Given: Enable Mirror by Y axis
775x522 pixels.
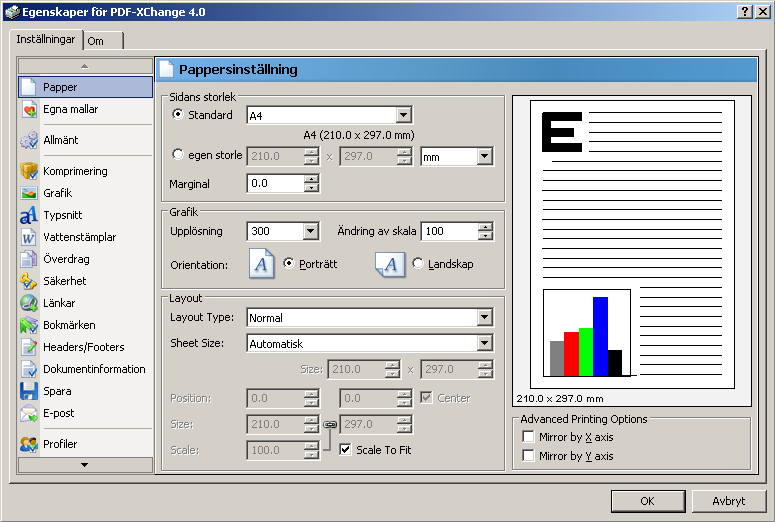Looking at the screenshot, I should (x=528, y=456).
